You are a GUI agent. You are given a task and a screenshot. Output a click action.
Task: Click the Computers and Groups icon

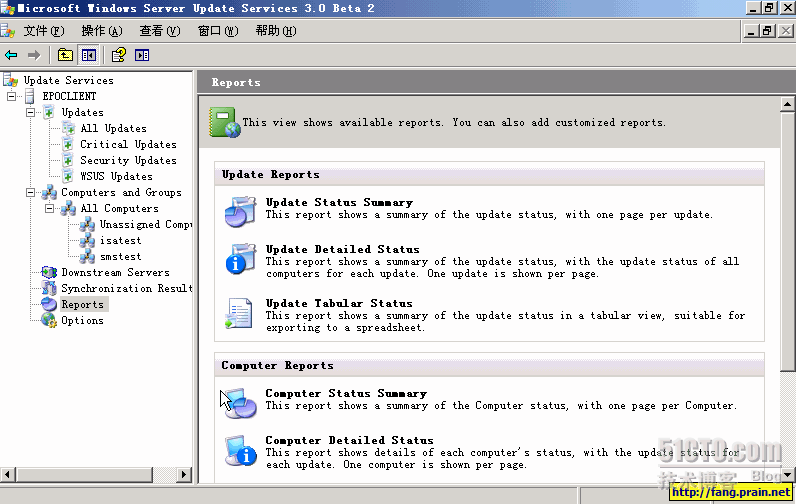[x=49, y=192]
